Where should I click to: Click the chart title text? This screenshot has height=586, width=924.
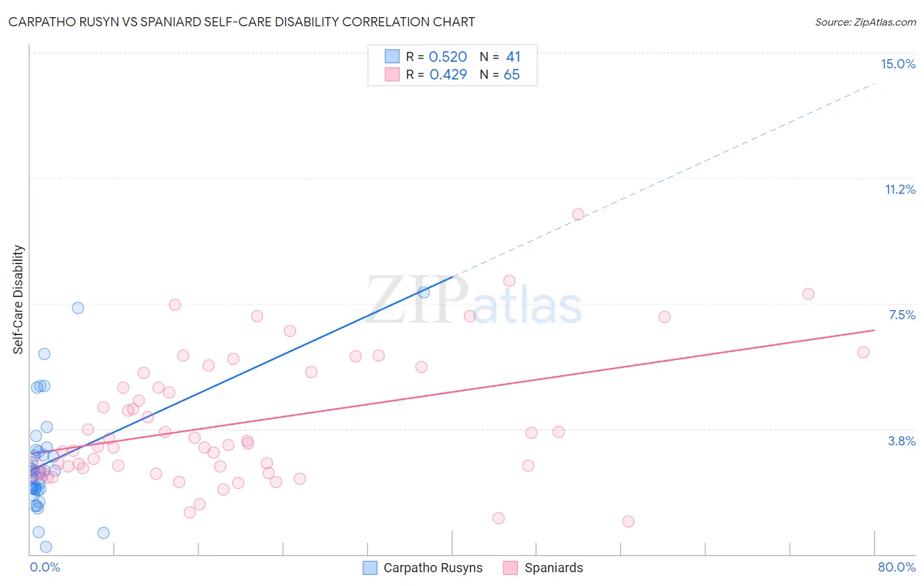click(241, 22)
